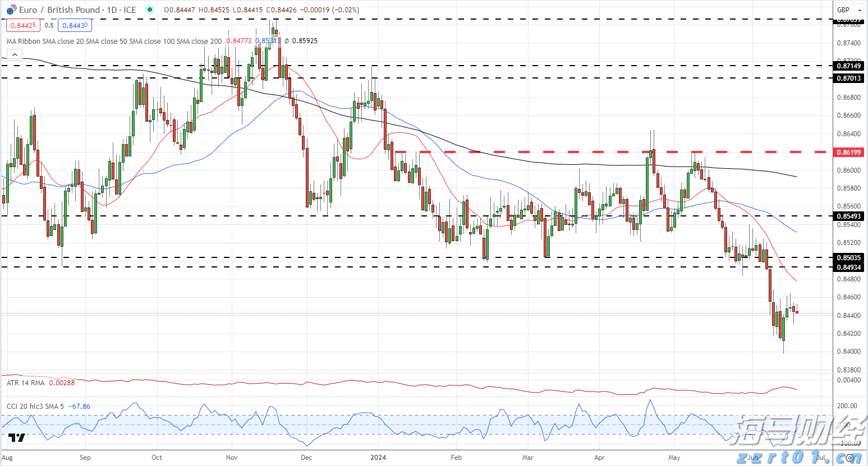Click the Dec label on time axis
Image resolution: width=868 pixels, height=466 pixels.
[306, 457]
